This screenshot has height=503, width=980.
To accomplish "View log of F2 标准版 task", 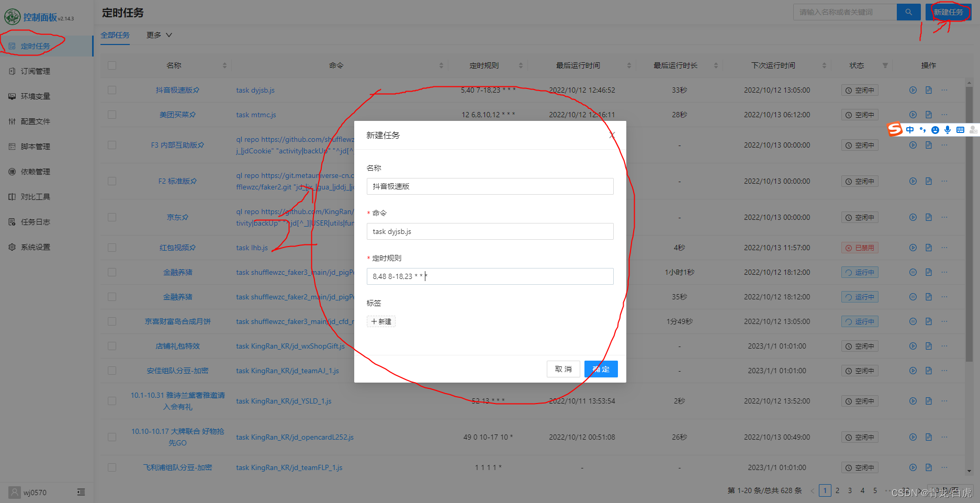I will (x=929, y=181).
